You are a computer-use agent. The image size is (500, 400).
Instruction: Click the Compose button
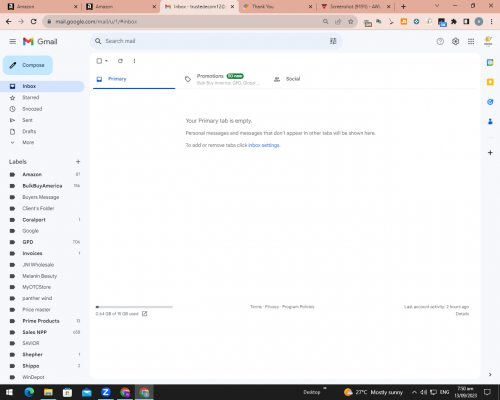pos(28,65)
